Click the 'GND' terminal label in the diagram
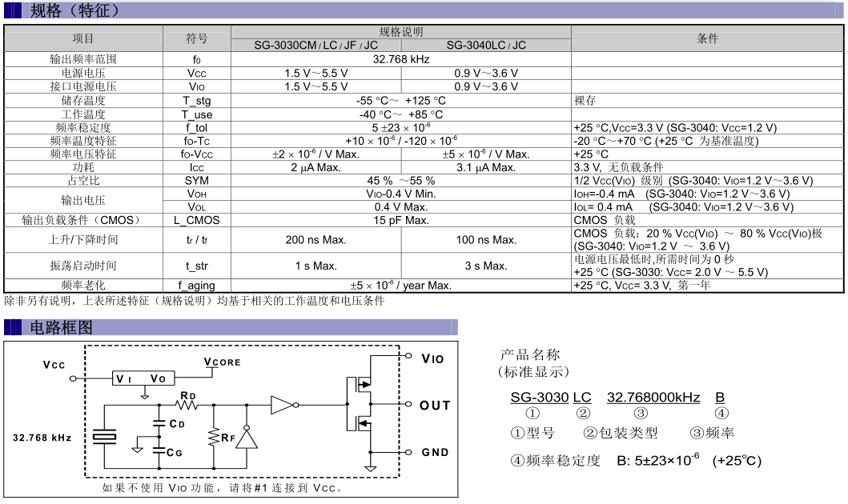848x504 pixels. [436, 453]
